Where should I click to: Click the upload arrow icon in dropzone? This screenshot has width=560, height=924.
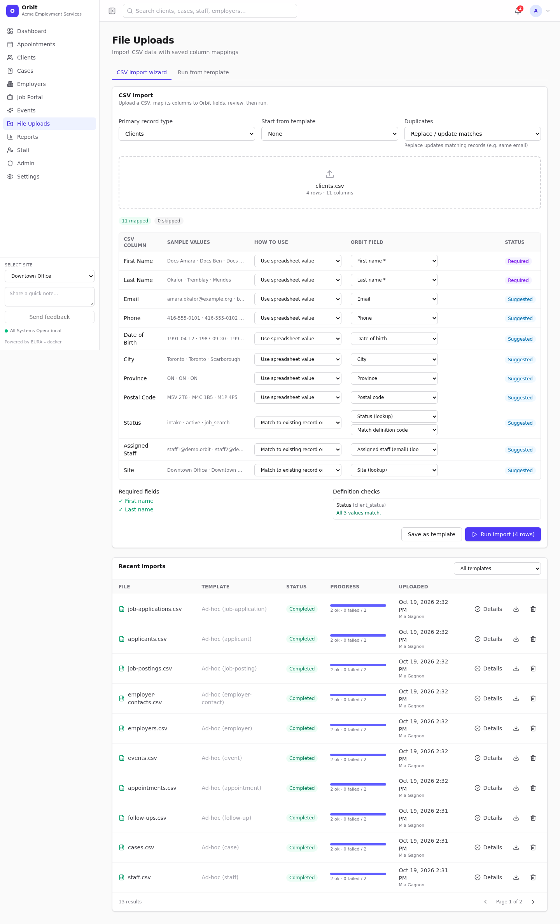pos(330,174)
